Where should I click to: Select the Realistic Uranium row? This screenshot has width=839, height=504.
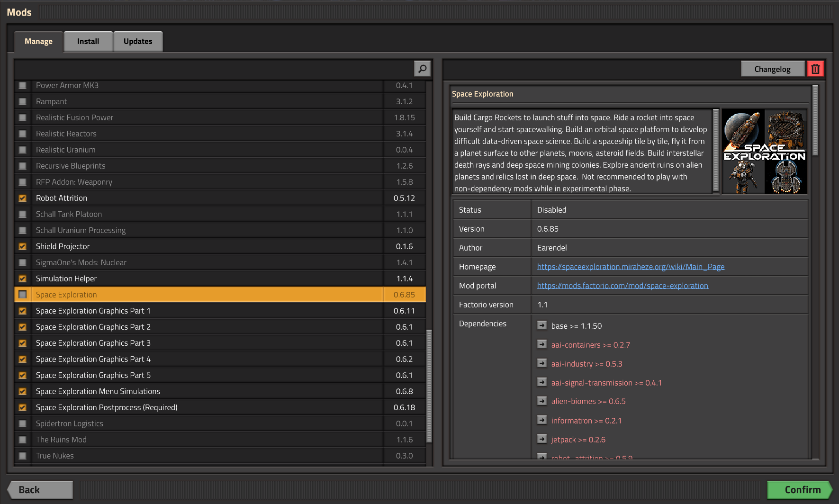[220, 150]
